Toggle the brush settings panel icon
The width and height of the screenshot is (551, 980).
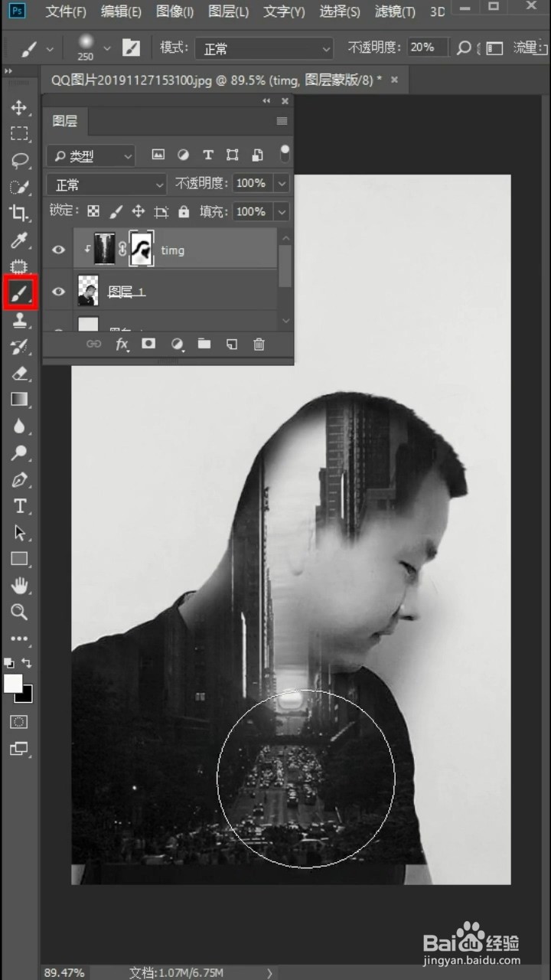[132, 48]
